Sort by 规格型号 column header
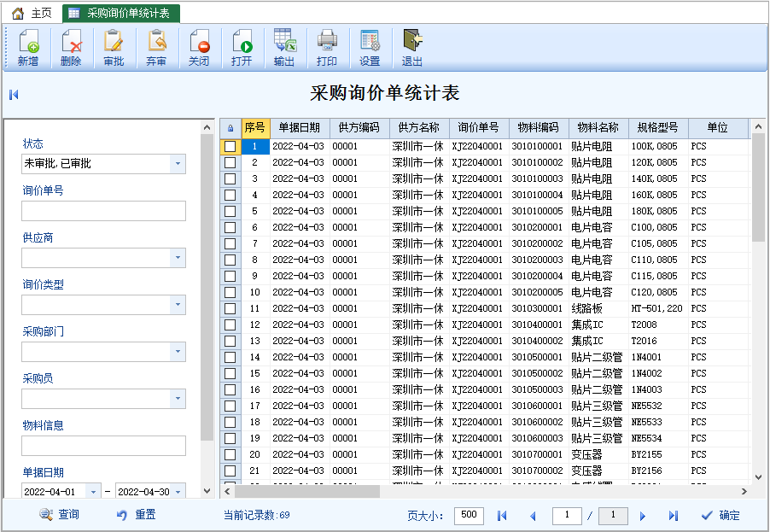This screenshot has width=770, height=532. (658, 128)
